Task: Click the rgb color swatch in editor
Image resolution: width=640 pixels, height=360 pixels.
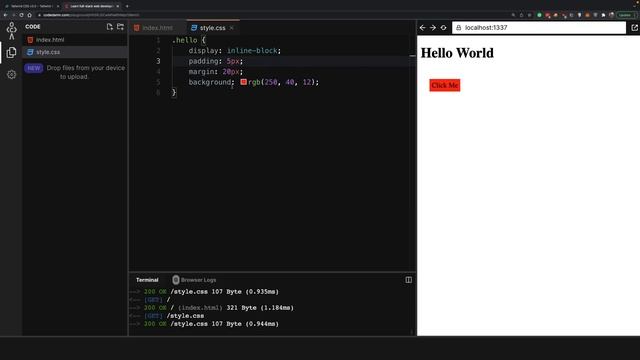Action: [244, 82]
